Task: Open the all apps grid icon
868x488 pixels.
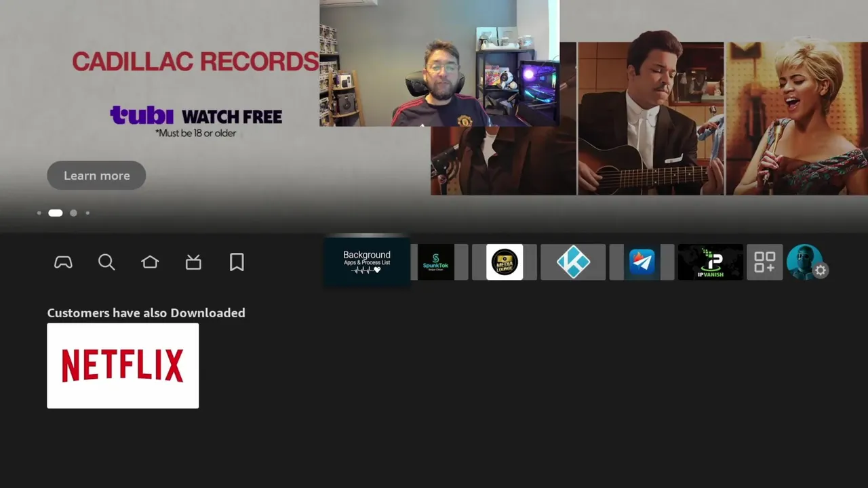Action: (765, 262)
